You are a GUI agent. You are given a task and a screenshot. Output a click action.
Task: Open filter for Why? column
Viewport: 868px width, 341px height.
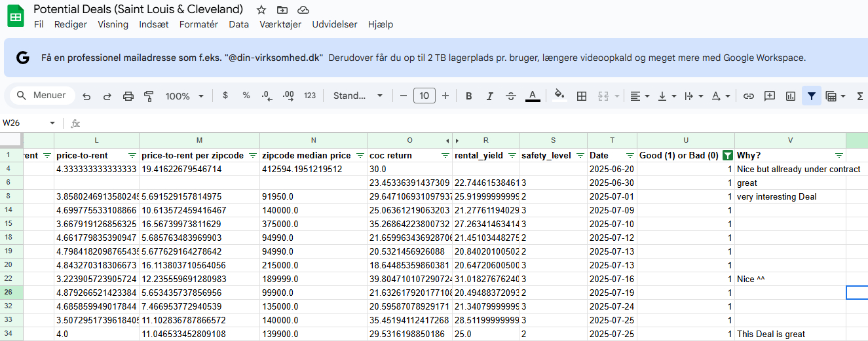(839, 156)
